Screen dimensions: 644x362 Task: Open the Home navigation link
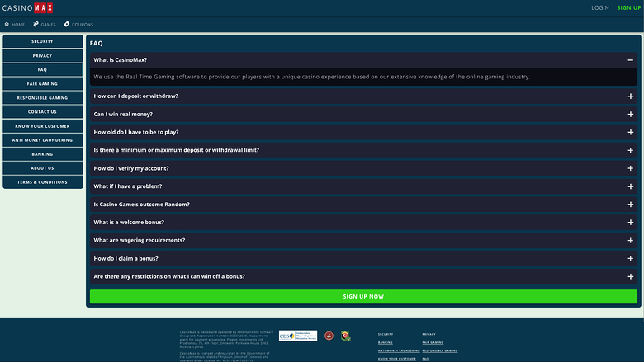click(14, 25)
